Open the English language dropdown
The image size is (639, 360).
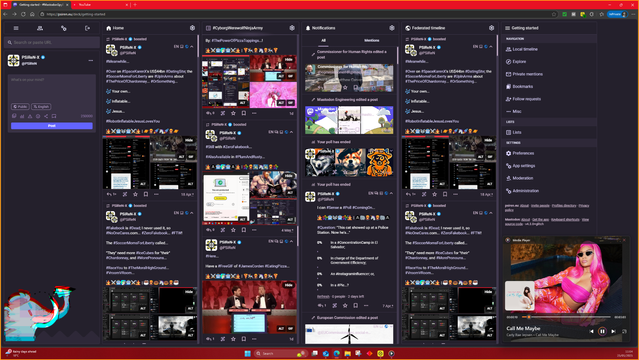(41, 106)
